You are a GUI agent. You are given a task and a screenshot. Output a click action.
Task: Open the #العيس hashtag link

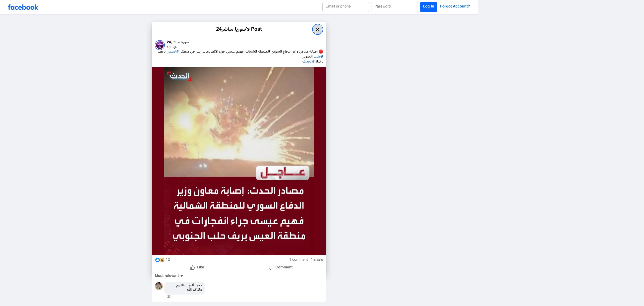tap(173, 52)
